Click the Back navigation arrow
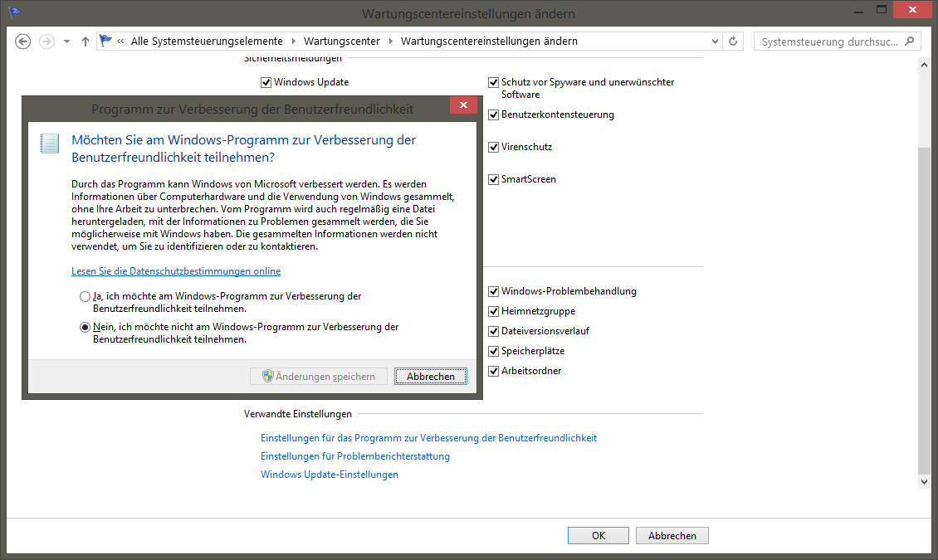Viewport: 938px width, 560px height. (22, 41)
